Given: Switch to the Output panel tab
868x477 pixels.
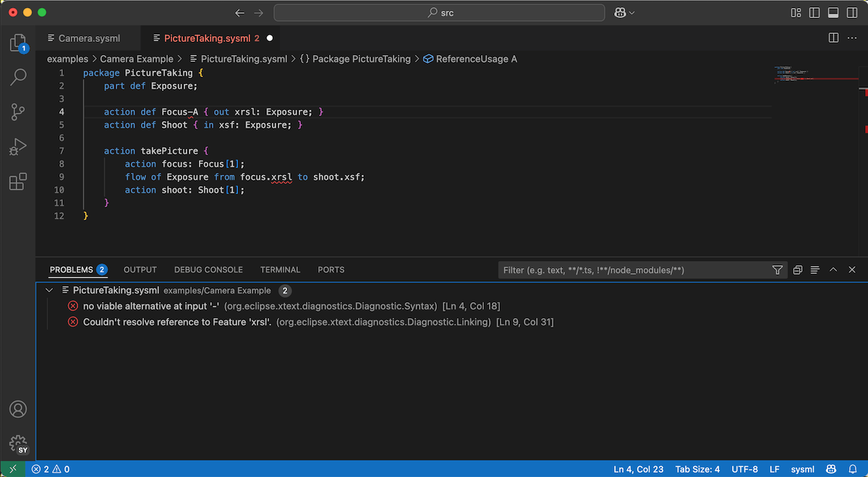Looking at the screenshot, I should tap(140, 270).
